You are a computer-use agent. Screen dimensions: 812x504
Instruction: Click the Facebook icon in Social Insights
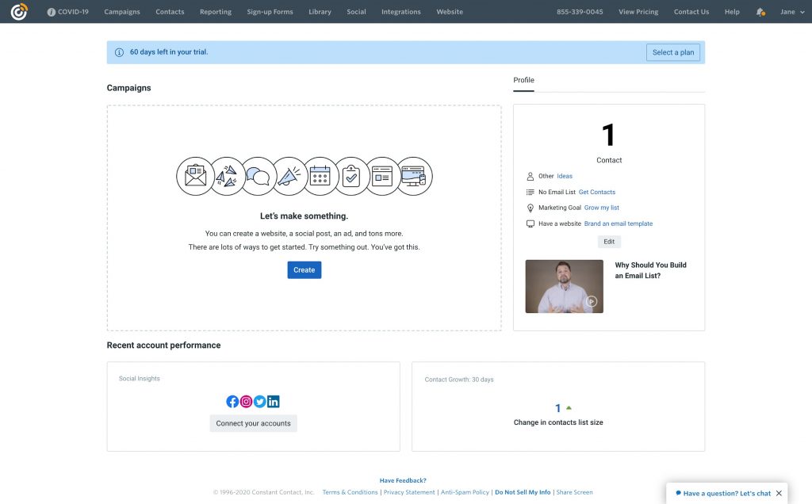[232, 402]
